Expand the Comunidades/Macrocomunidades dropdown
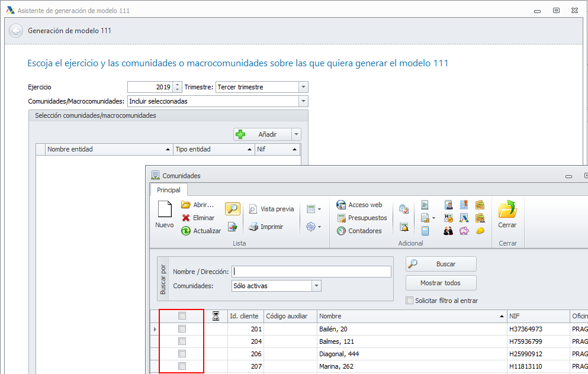The width and height of the screenshot is (588, 374). pyautogui.click(x=303, y=101)
